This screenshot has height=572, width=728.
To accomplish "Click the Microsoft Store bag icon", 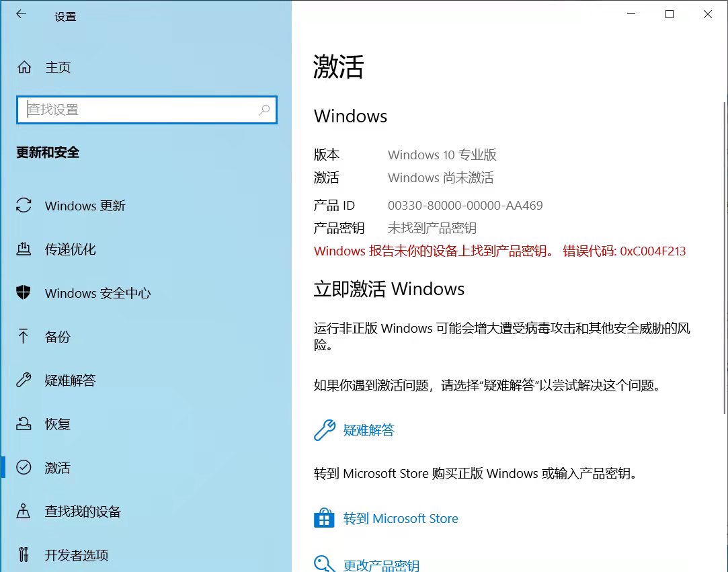I will (x=324, y=518).
